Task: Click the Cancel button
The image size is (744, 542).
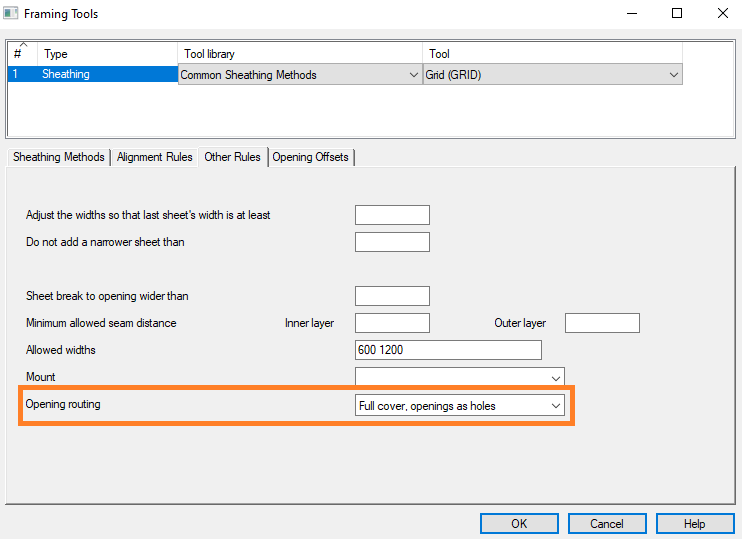Action: (606, 524)
